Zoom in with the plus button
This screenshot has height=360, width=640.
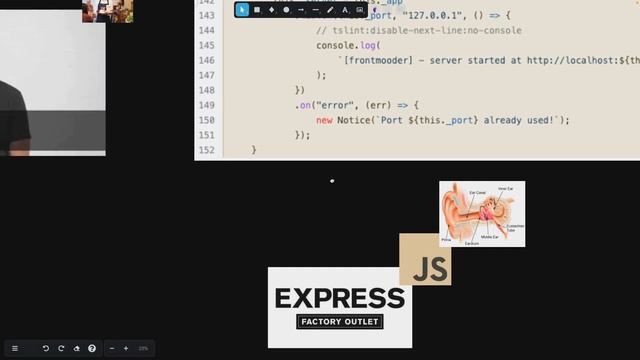point(126,349)
